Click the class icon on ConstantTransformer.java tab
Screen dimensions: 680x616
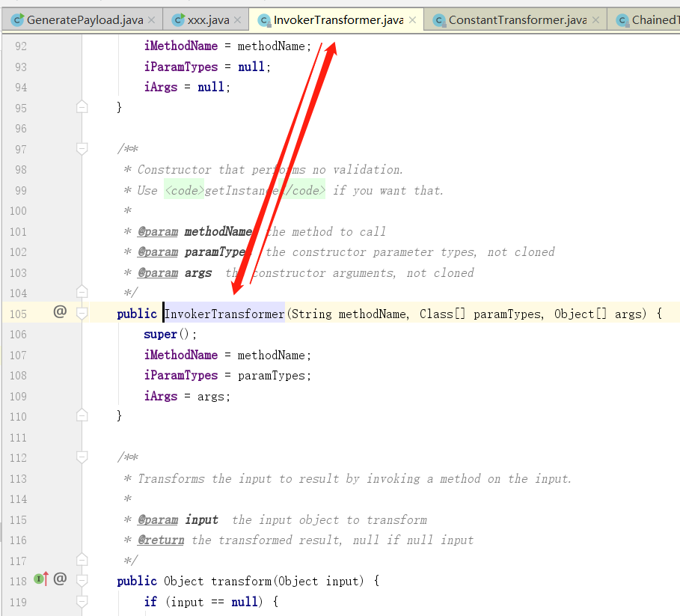(x=439, y=20)
